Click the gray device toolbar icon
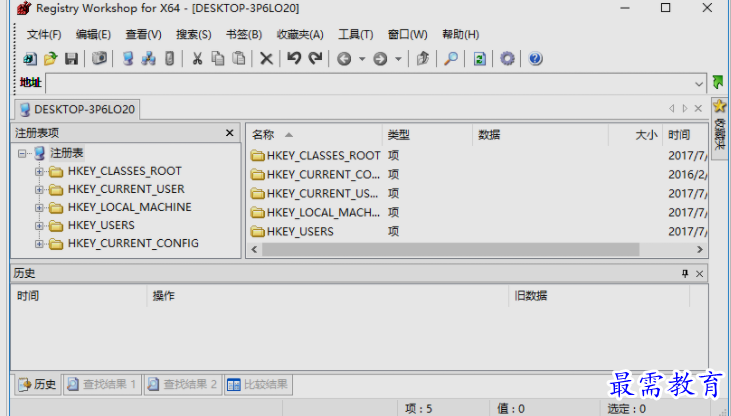Viewport: 731px width, 416px height. (170, 59)
